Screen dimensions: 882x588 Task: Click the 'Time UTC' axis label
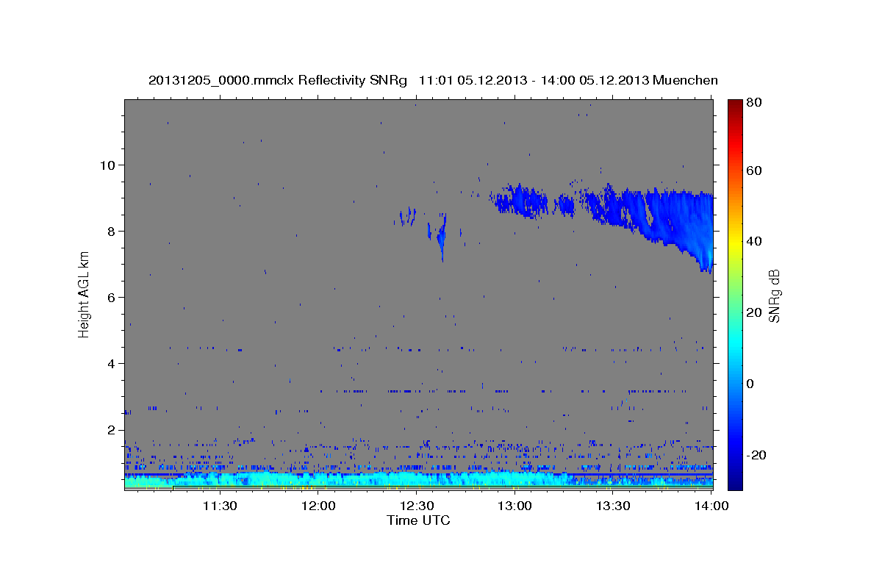(418, 520)
